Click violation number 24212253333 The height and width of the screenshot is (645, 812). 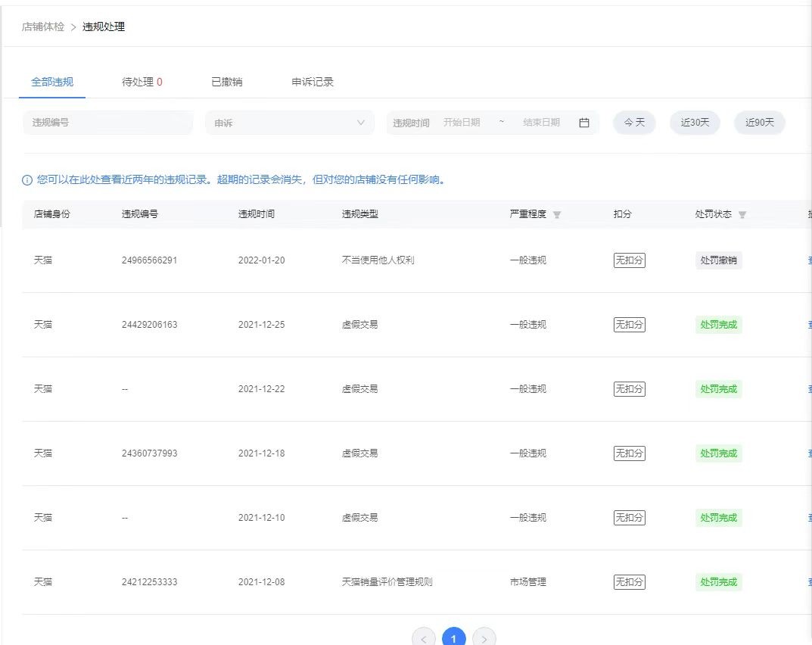149,582
